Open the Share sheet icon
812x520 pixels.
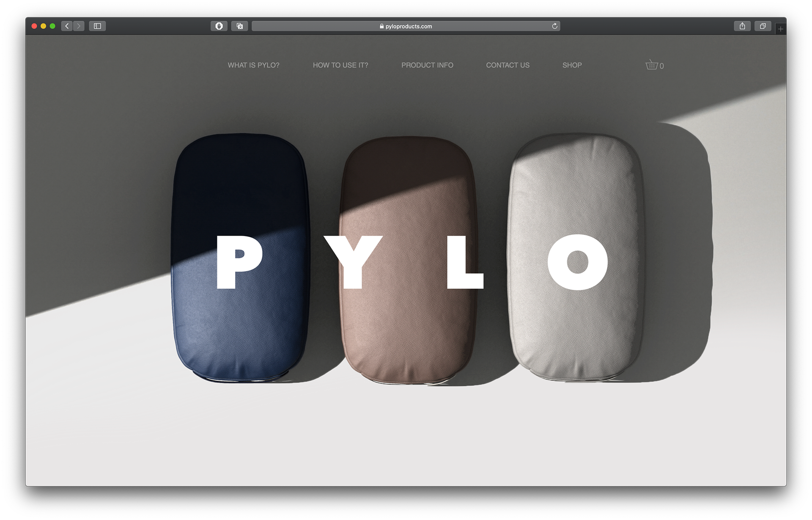point(742,26)
